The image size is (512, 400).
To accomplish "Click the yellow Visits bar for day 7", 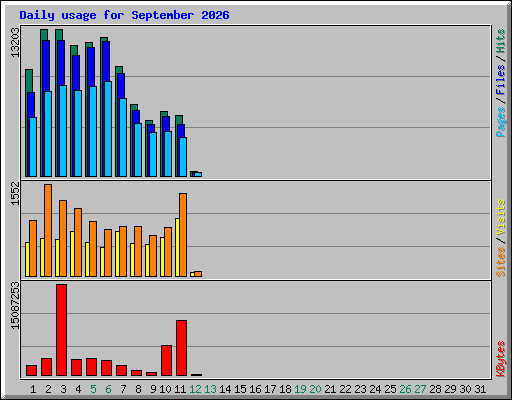I will (117, 254).
